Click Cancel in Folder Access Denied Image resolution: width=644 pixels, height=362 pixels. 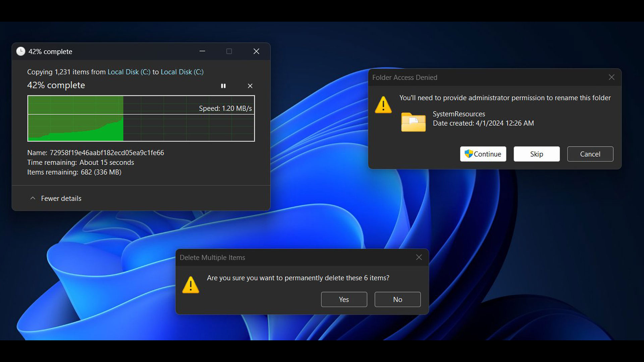[x=590, y=154]
